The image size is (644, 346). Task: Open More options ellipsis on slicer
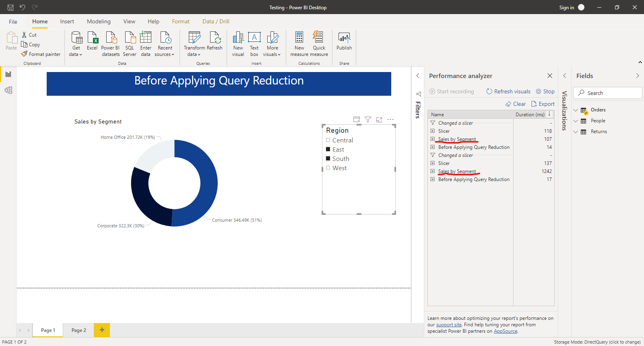[390, 119]
